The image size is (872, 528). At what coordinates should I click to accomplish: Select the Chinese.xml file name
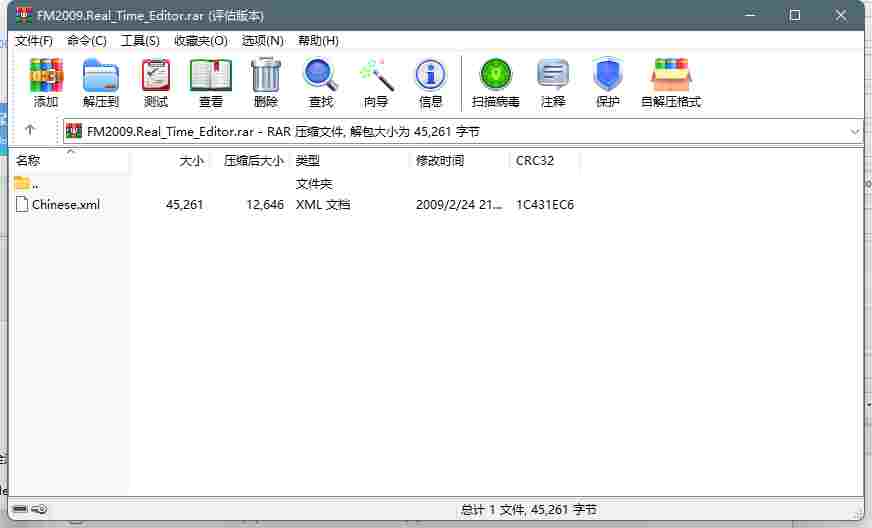pos(66,205)
